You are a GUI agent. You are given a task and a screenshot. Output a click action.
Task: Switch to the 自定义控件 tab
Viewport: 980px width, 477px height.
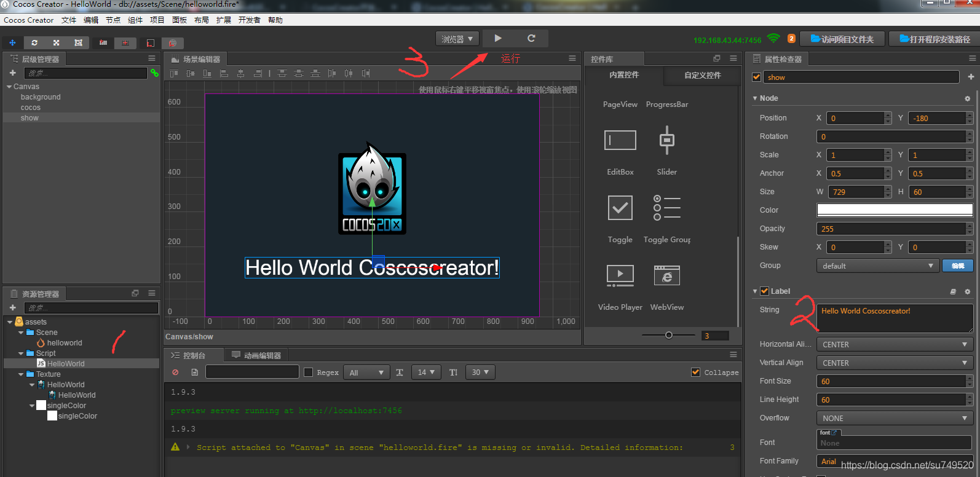point(703,75)
